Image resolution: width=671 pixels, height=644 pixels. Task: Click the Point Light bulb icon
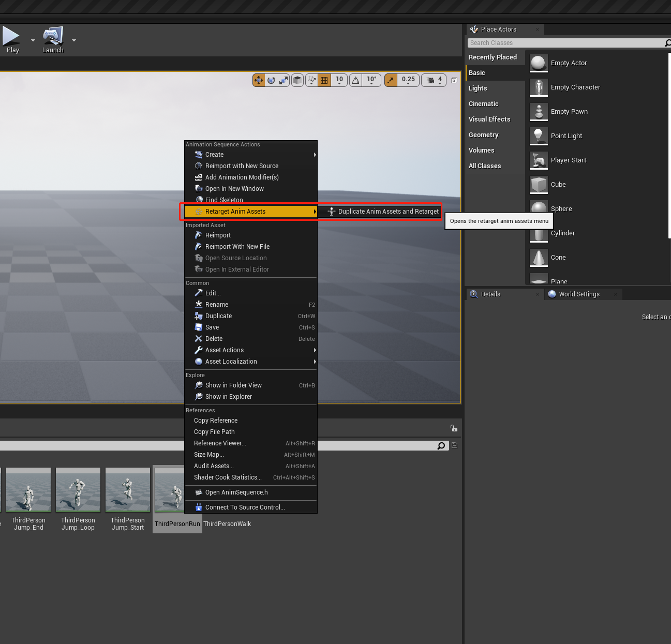click(x=539, y=136)
